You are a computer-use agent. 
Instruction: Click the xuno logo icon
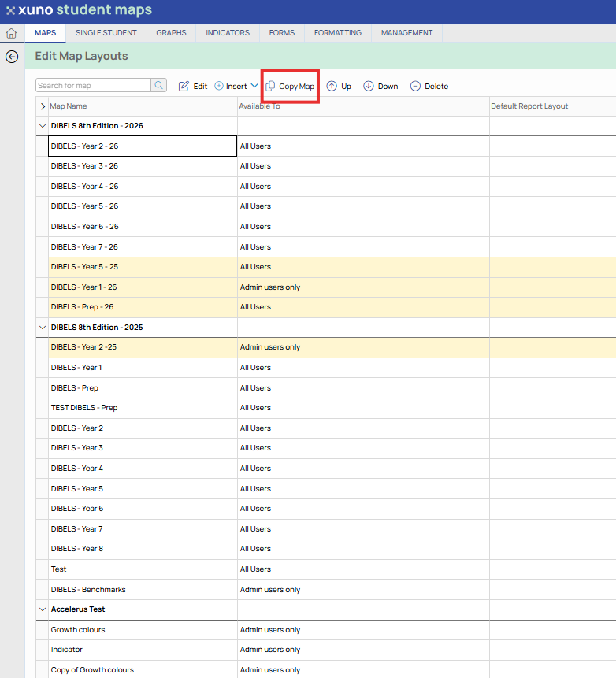[x=10, y=10]
